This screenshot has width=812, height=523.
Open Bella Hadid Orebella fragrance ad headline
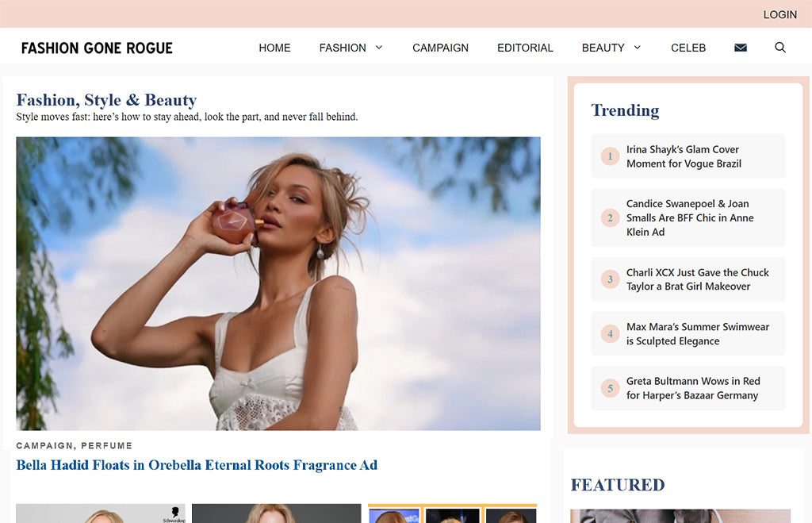click(x=197, y=465)
